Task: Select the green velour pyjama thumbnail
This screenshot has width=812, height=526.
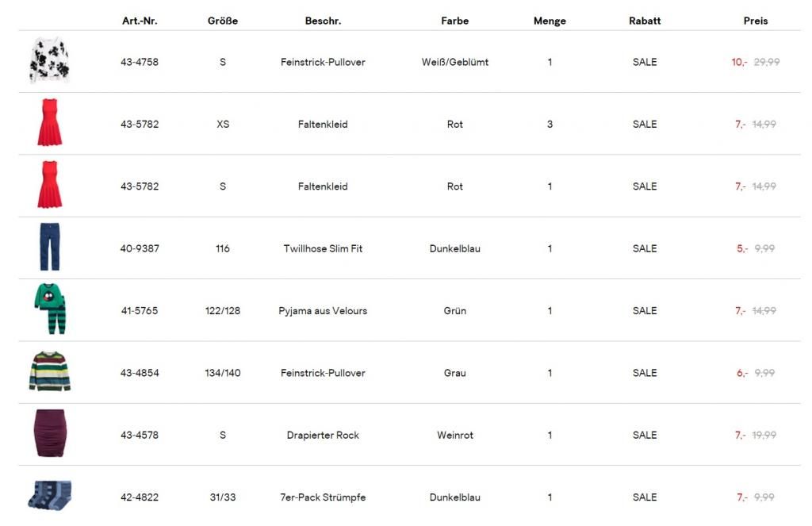Action: tap(49, 309)
